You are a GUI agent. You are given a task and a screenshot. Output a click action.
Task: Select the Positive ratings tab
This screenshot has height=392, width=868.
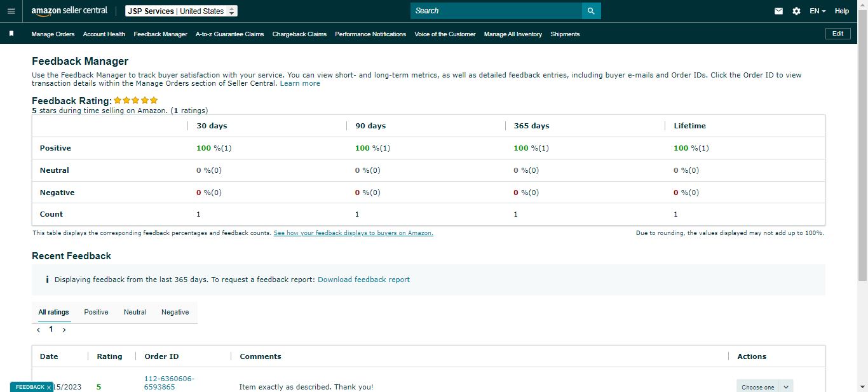tap(96, 312)
